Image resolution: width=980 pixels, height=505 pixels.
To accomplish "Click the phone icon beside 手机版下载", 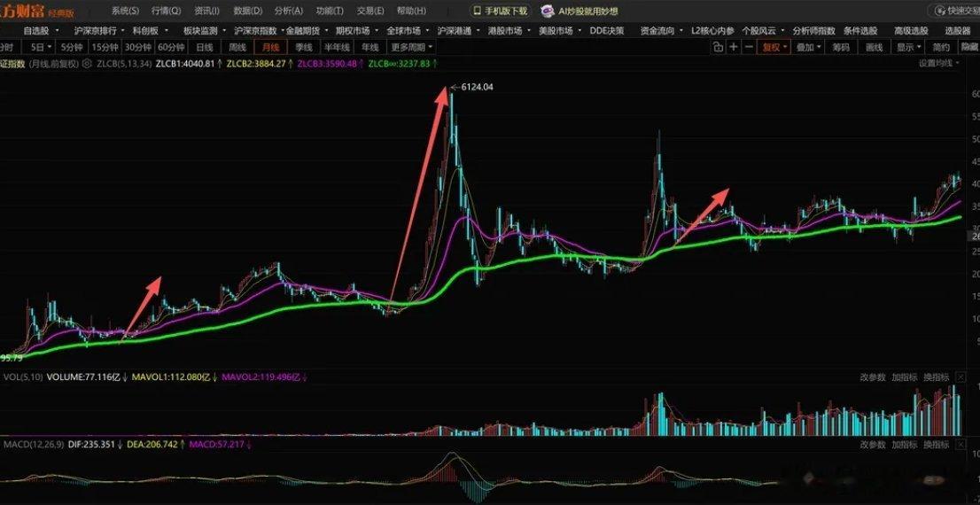I will tap(477, 11).
